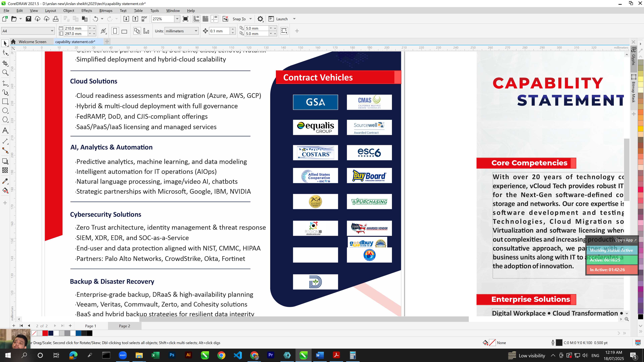Viewport: 644px width, 362px height.
Task: Select the Text tool
Action: pyautogui.click(x=5, y=130)
